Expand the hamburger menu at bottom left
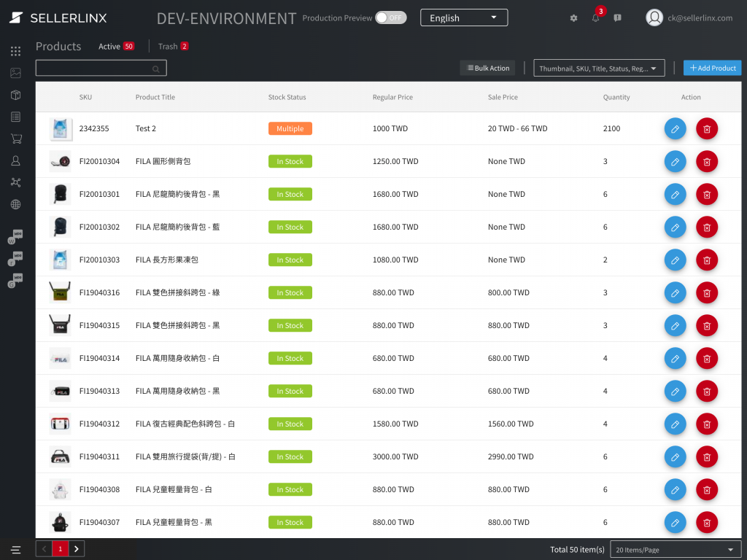Viewport: 747px width, 560px height. pyautogui.click(x=16, y=550)
